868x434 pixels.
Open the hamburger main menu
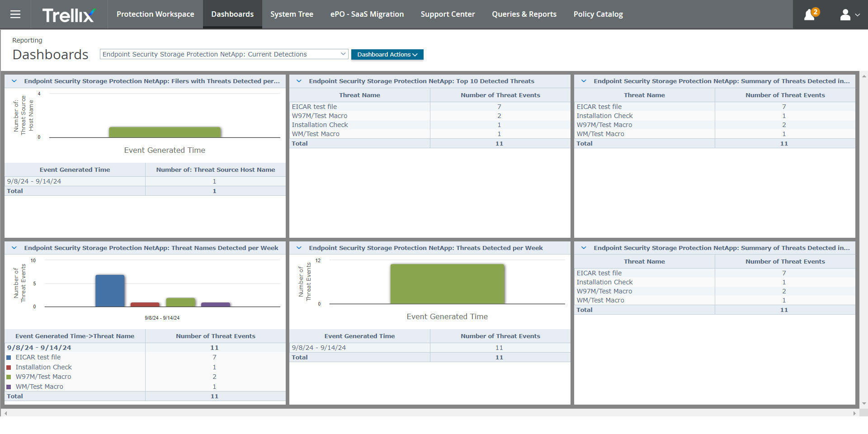point(15,14)
